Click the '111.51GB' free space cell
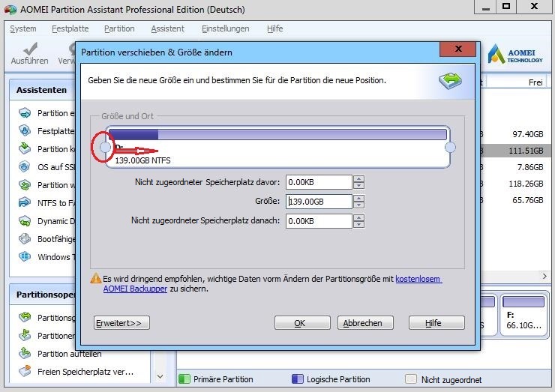555x392 pixels. (x=526, y=151)
